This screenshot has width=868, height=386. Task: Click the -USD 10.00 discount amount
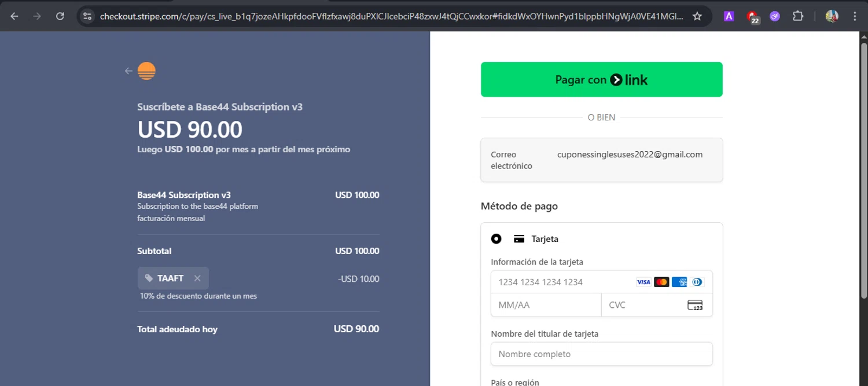pos(358,279)
